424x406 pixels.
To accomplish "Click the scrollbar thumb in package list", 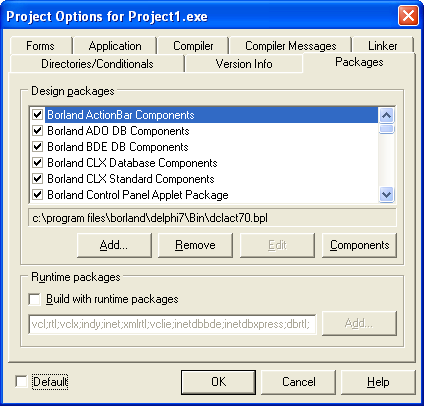I will pyautogui.click(x=386, y=129).
